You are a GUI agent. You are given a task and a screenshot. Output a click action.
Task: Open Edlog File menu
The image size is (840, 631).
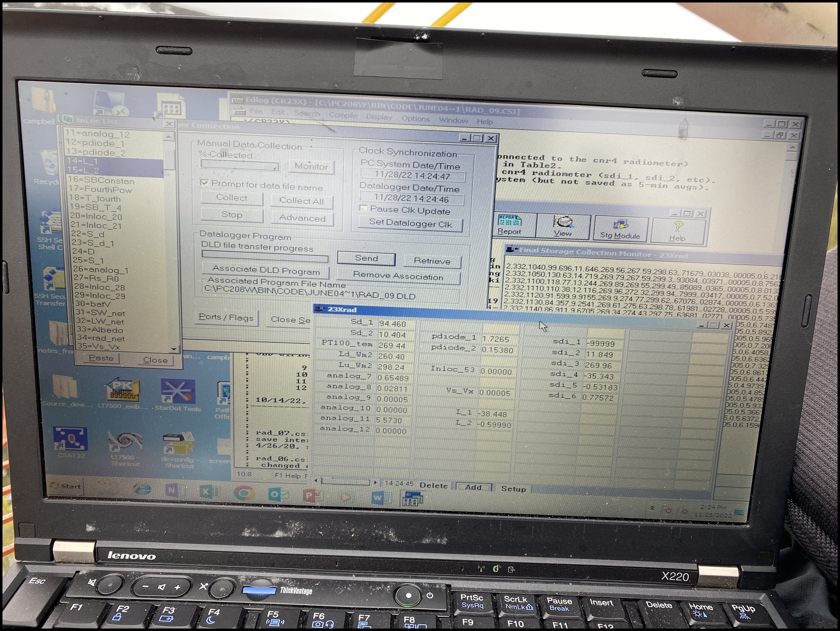pyautogui.click(x=256, y=111)
